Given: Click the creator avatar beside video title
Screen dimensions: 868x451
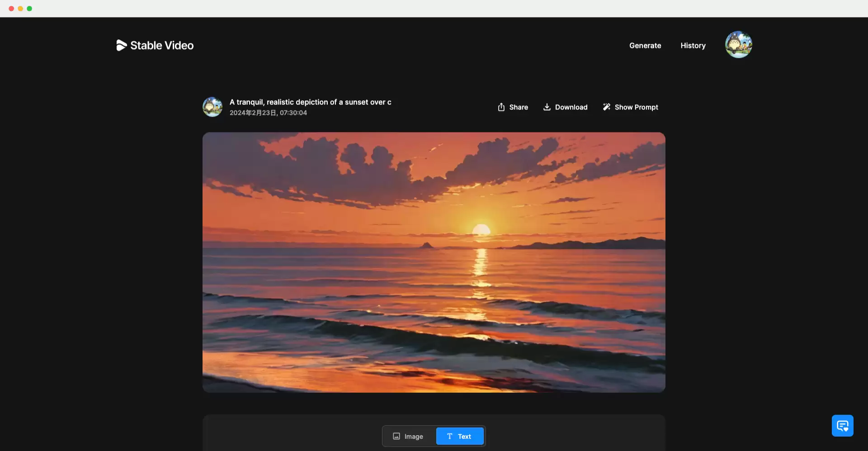Looking at the screenshot, I should click(212, 107).
